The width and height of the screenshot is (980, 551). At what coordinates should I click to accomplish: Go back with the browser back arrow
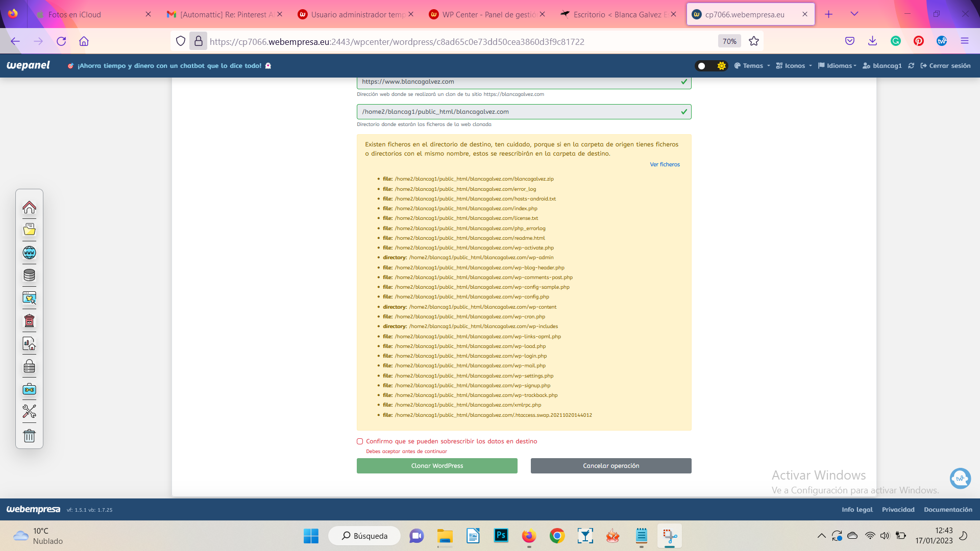click(15, 41)
